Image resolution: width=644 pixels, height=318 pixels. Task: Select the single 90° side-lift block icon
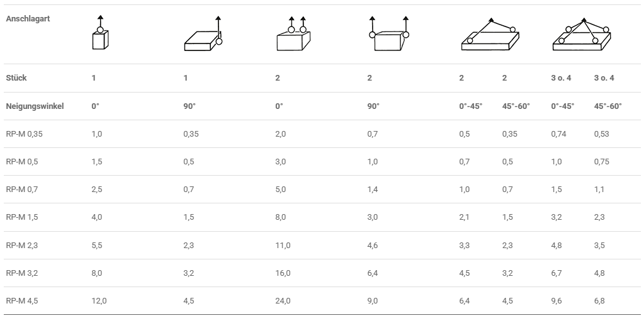click(x=203, y=36)
